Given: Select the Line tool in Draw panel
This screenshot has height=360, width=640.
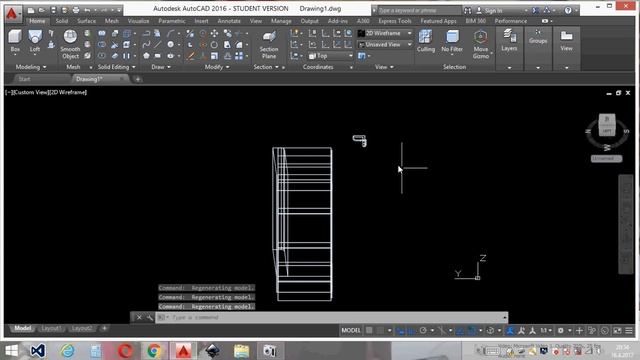Looking at the screenshot, I should 158,44.
